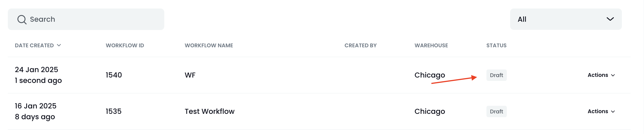Click the Status column header
644x134 pixels.
point(496,45)
